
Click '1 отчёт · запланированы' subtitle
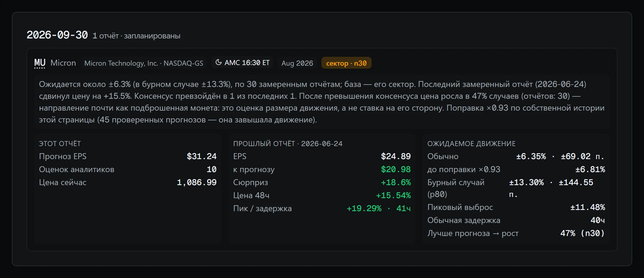tap(136, 36)
